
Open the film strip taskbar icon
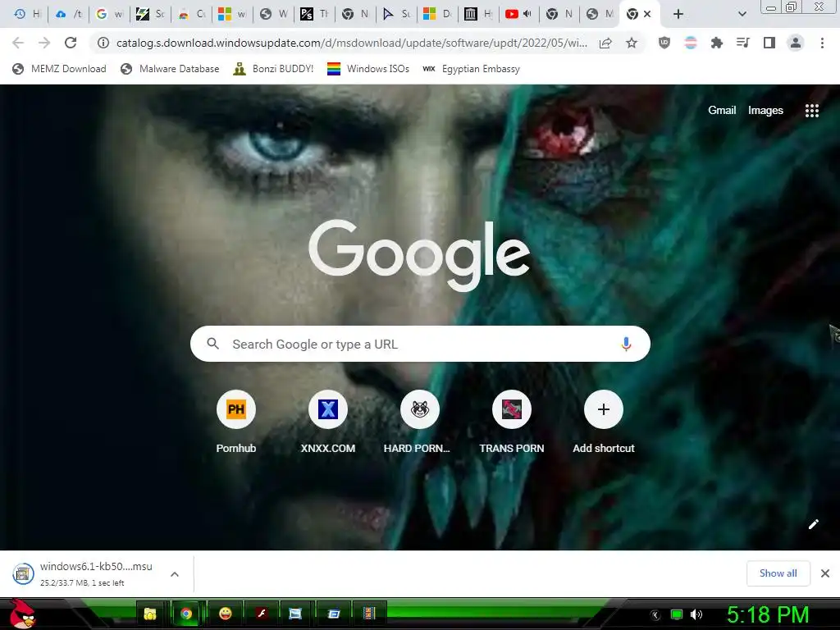click(x=369, y=614)
